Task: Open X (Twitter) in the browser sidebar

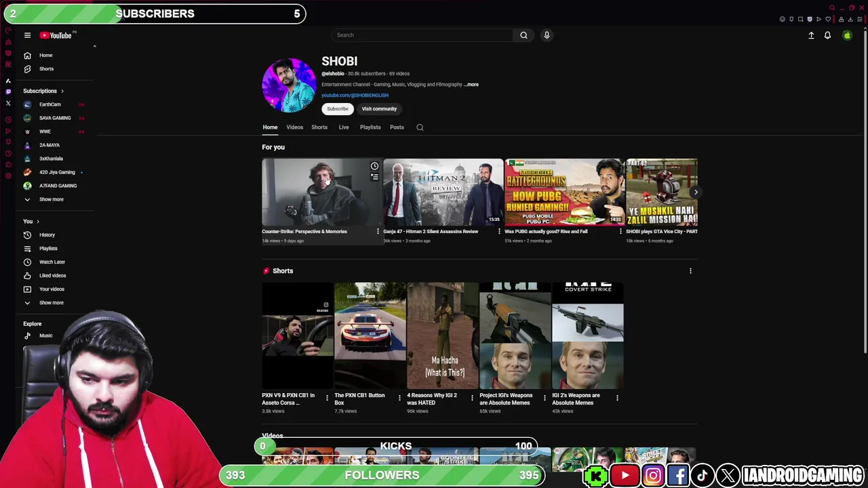Action: click(8, 103)
